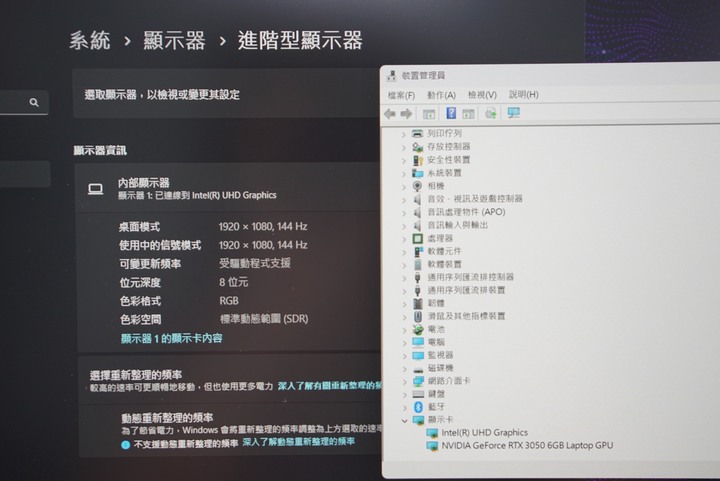Select the 系統裝置 icon
This screenshot has width=720, height=481.
click(x=417, y=173)
